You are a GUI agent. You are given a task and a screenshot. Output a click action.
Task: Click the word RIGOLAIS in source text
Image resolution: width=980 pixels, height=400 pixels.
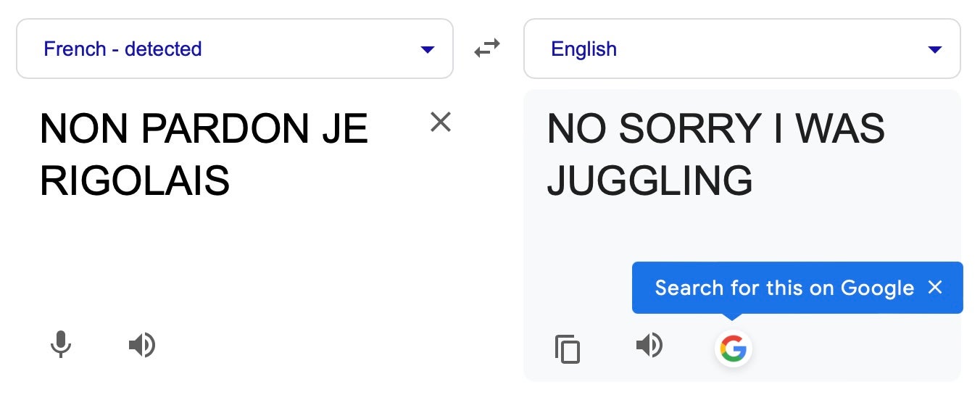click(x=135, y=181)
